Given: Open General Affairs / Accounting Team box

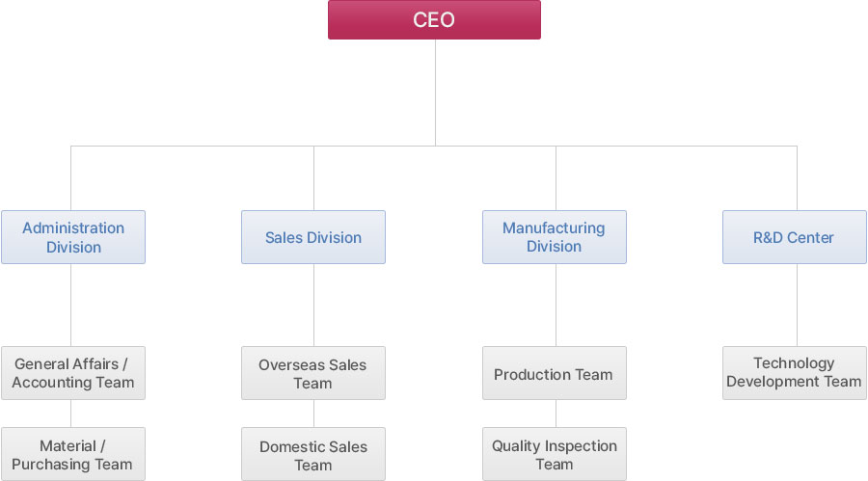Looking at the screenshot, I should 73,373.
